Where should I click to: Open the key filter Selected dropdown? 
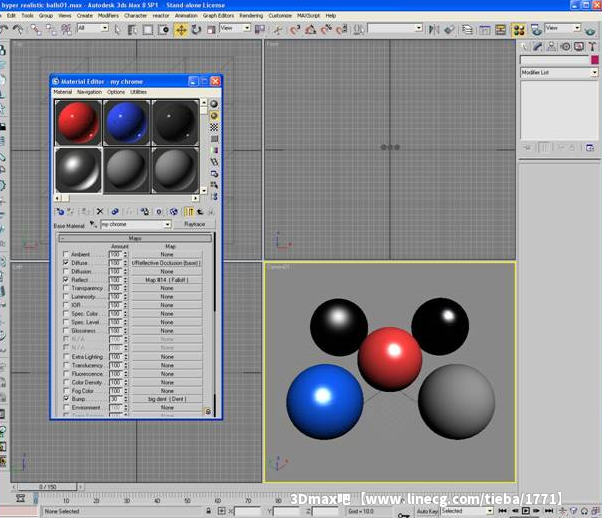pyautogui.click(x=466, y=511)
